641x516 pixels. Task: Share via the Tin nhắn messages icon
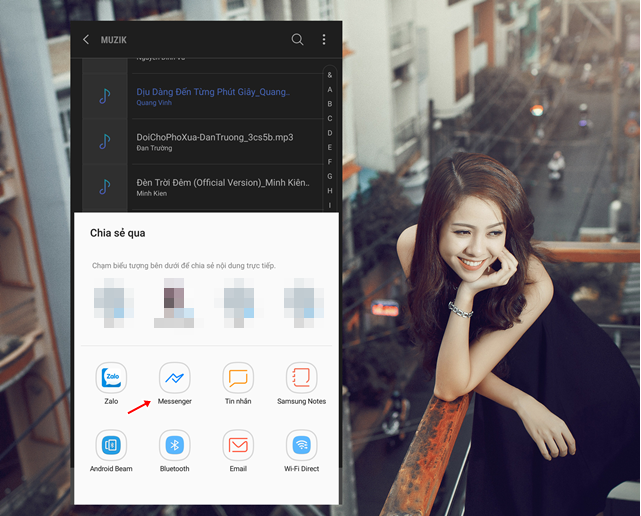(238, 377)
